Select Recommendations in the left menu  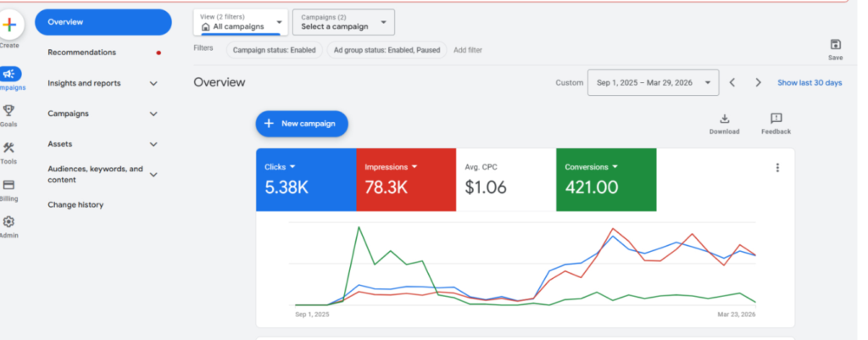pos(82,53)
